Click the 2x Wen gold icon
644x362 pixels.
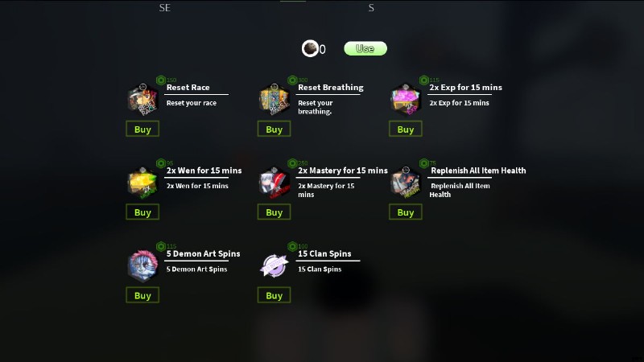coord(142,183)
